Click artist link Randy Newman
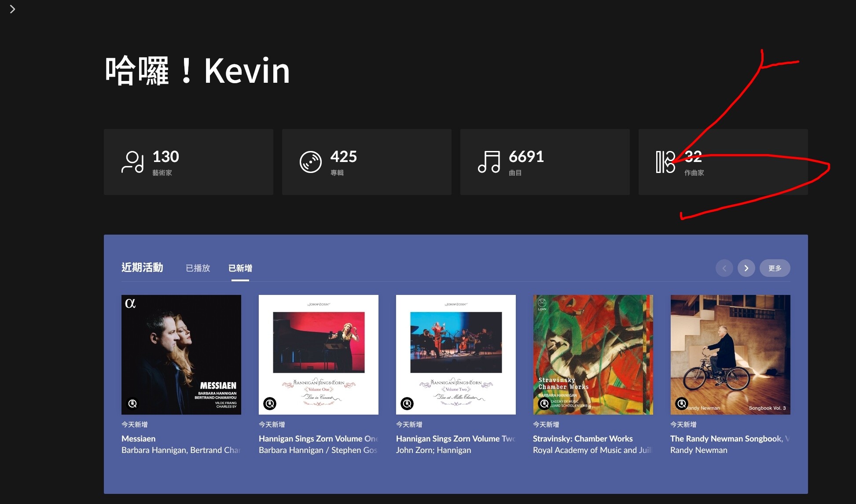Screen dimensions: 856x504 click(699, 450)
